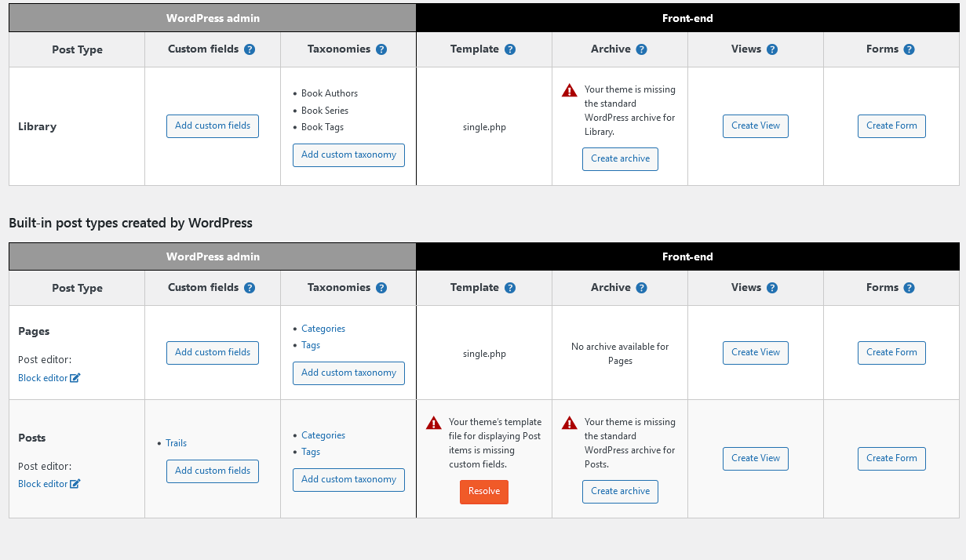The width and height of the screenshot is (966, 560).
Task: Click Add custom fields for Library
Action: 213,126
